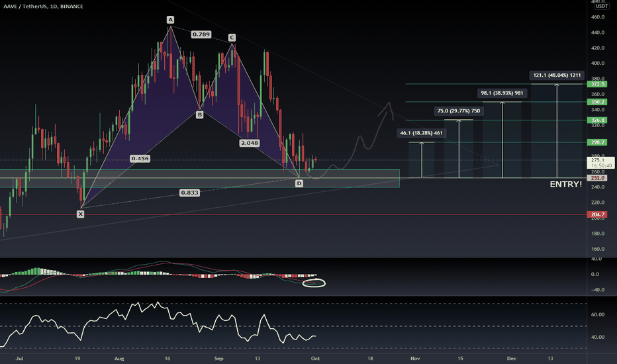Click the Sep date axis label
Screen dimensions: 617x364
[218, 359]
